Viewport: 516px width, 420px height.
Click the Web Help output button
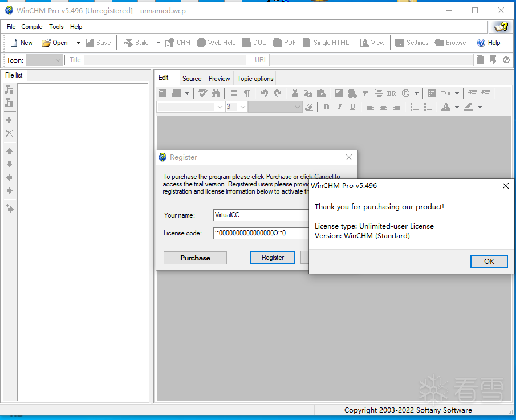point(216,43)
